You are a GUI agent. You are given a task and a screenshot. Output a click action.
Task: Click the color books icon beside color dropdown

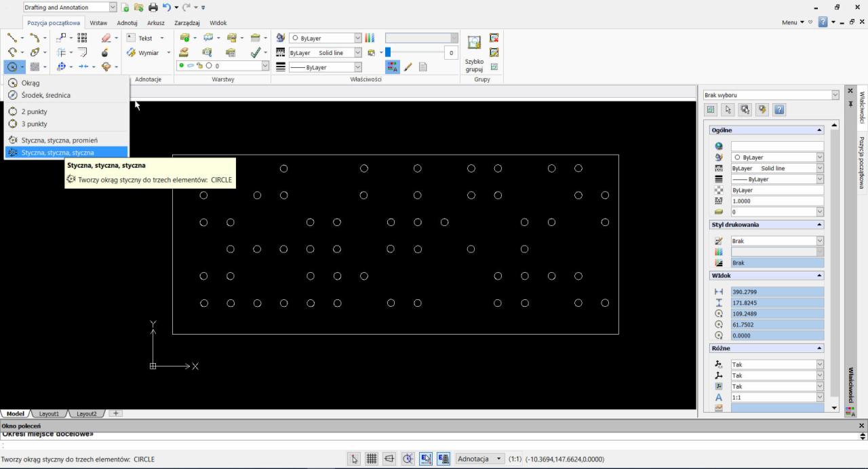click(x=370, y=38)
